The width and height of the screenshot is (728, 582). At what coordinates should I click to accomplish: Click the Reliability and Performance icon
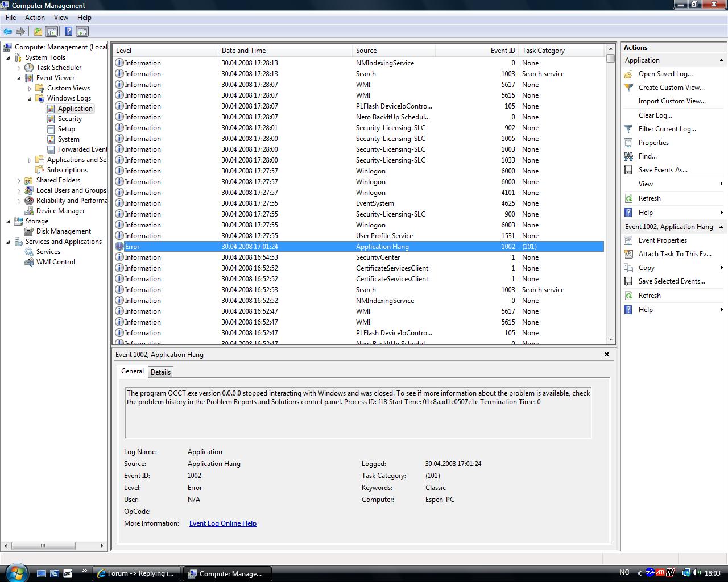pyautogui.click(x=29, y=201)
